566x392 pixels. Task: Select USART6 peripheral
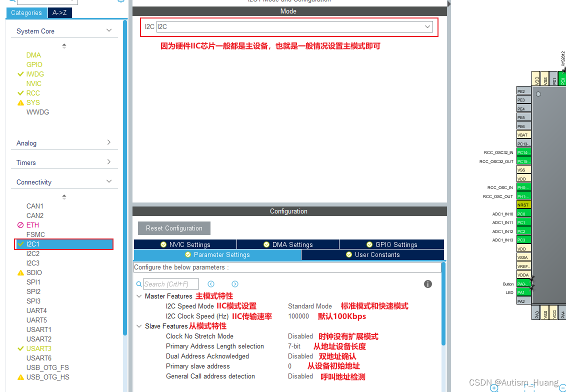tap(39, 358)
